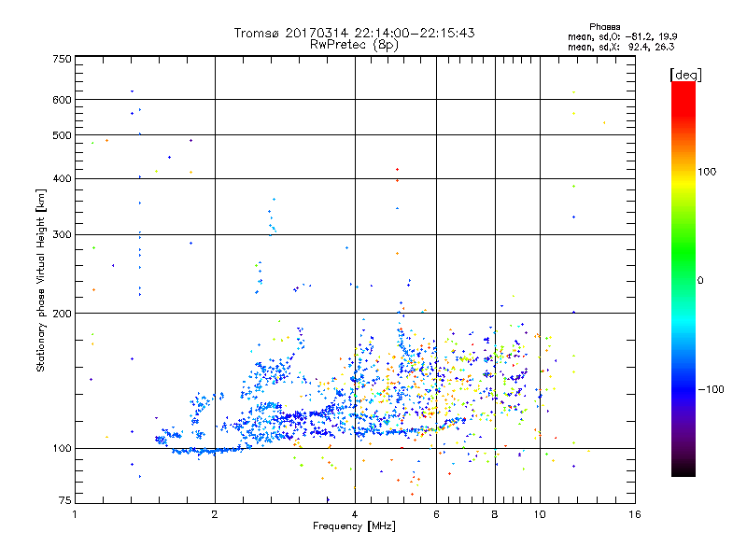Click the colorbar label '0'

(x=700, y=281)
